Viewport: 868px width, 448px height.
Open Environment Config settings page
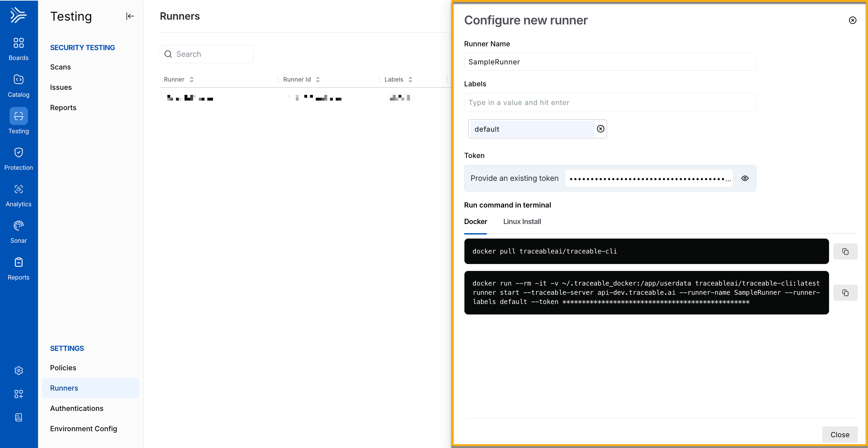pyautogui.click(x=84, y=428)
